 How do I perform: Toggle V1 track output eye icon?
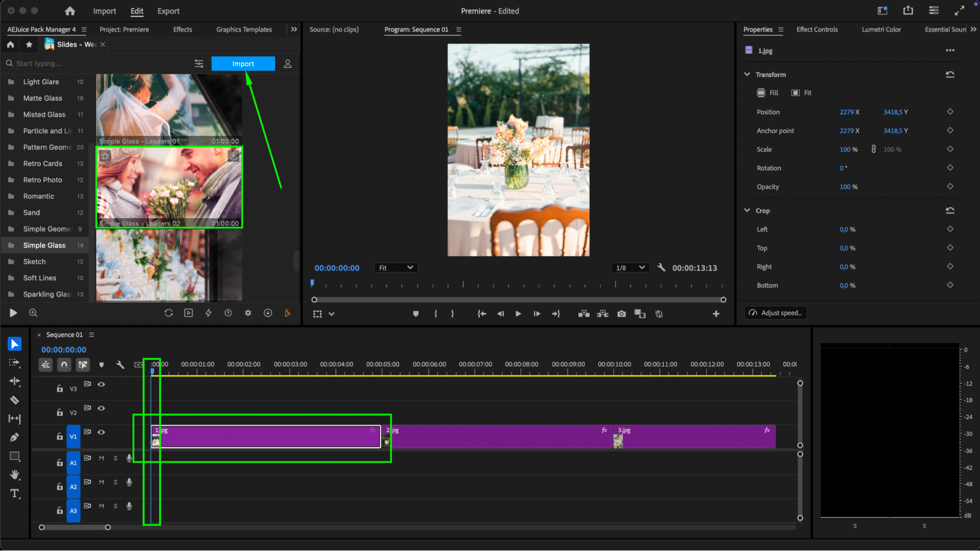click(x=101, y=432)
